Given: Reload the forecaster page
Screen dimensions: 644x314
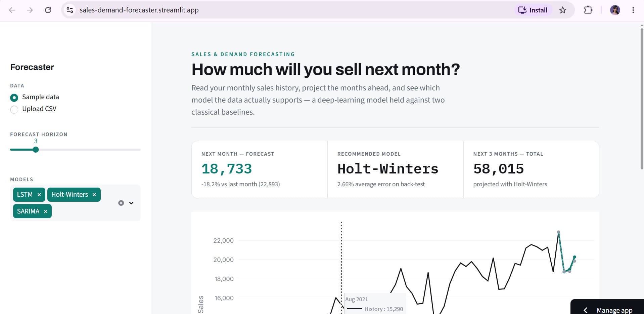Looking at the screenshot, I should [48, 10].
